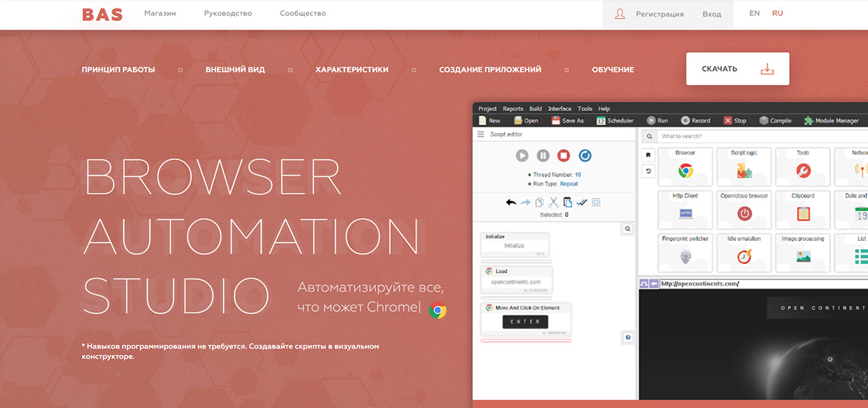
Task: Click the What to search field
Action: (x=762, y=136)
